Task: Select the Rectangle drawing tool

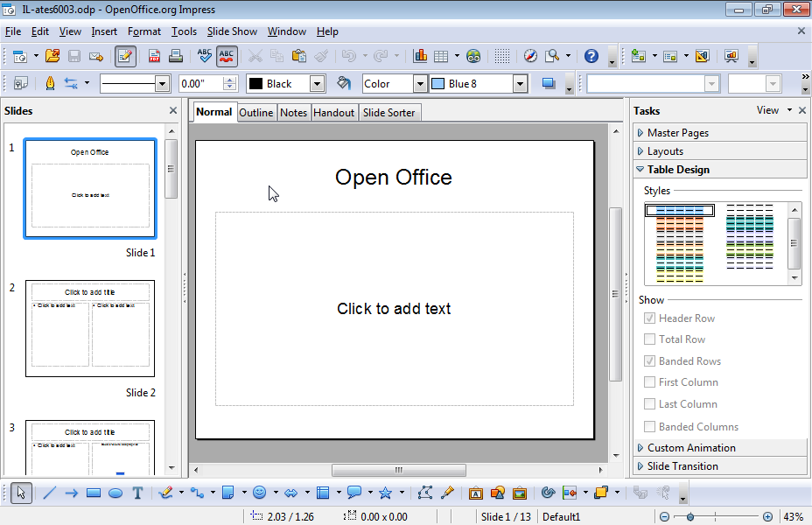Action: [93, 493]
